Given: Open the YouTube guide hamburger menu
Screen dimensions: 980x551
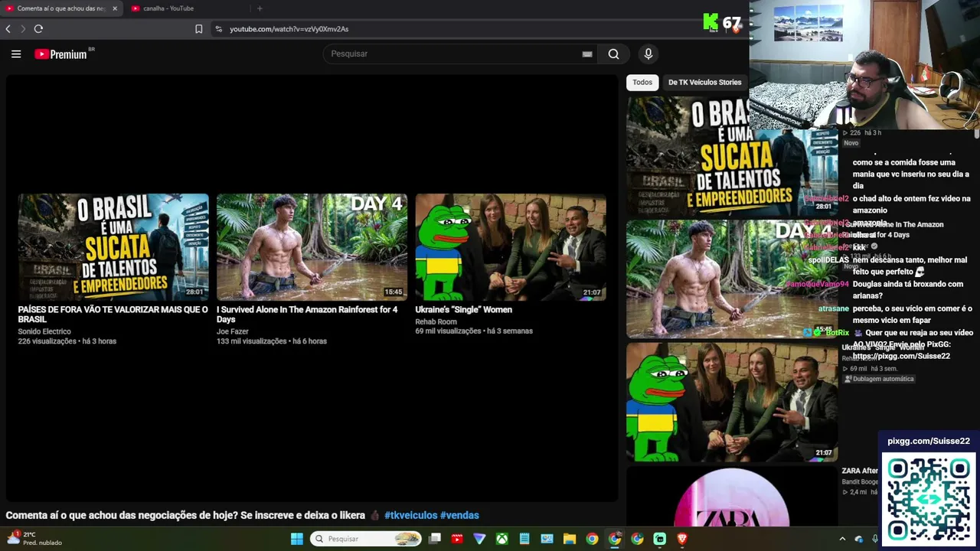Looking at the screenshot, I should tap(16, 54).
